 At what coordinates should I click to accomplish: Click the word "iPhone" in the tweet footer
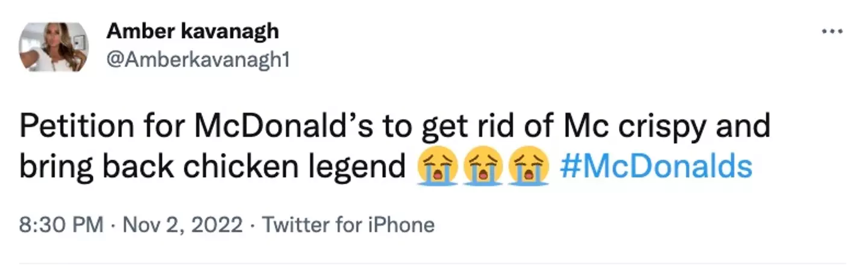pyautogui.click(x=403, y=225)
